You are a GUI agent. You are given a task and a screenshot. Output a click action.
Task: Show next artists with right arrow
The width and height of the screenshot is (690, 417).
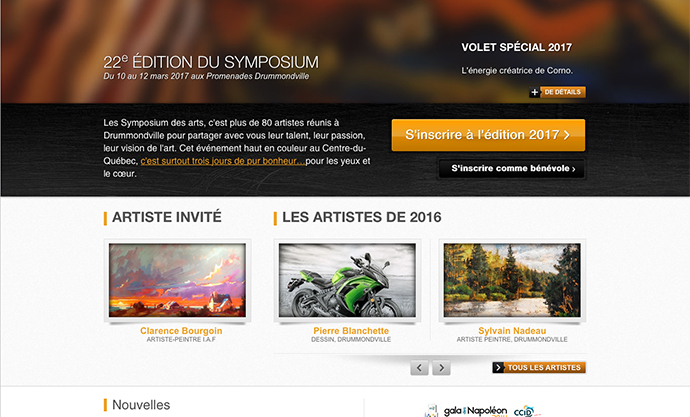[441, 367]
